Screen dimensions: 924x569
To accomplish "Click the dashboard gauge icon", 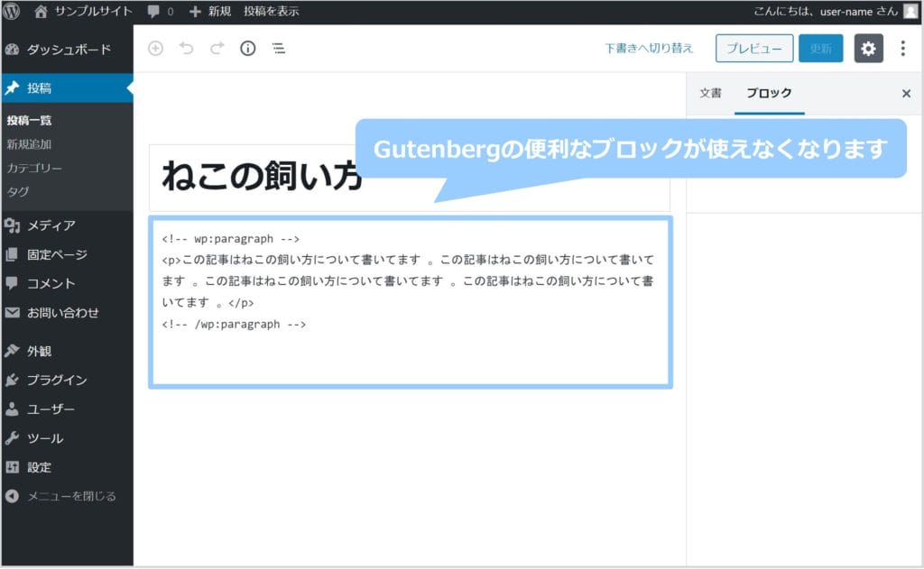I will click(13, 50).
